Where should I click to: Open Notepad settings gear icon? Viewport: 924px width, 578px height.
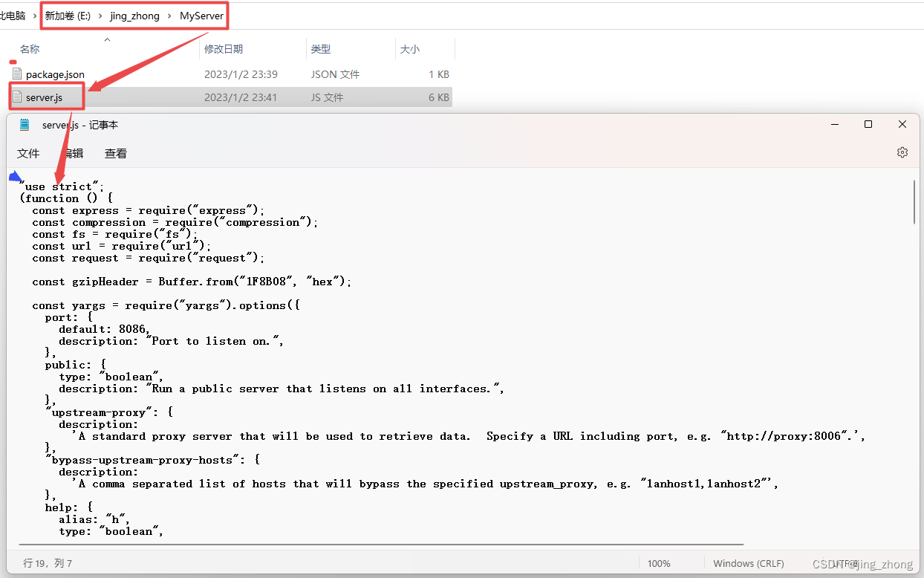(x=902, y=152)
